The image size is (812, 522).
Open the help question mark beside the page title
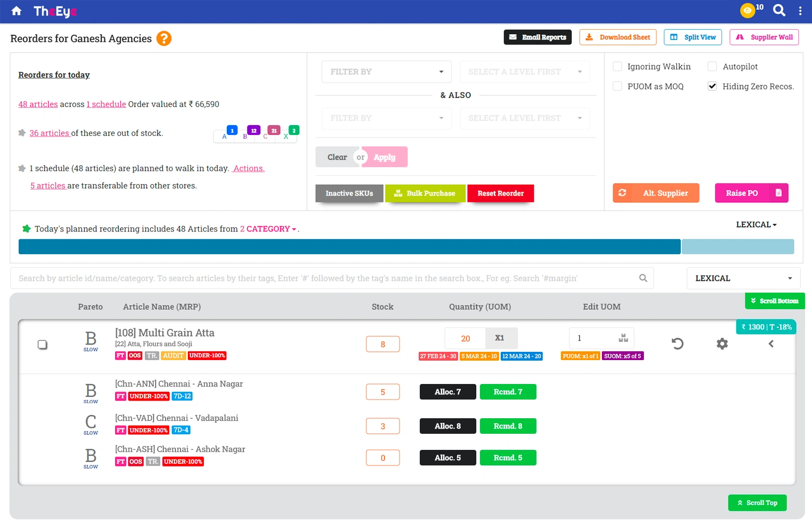click(164, 38)
